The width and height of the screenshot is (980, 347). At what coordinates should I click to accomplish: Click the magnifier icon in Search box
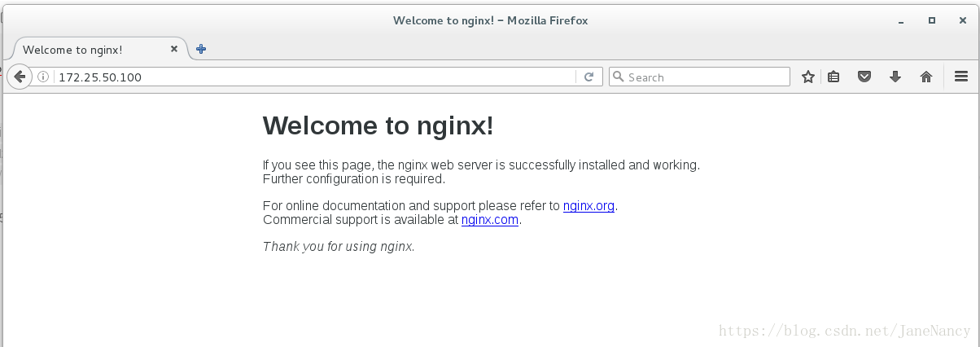(619, 77)
